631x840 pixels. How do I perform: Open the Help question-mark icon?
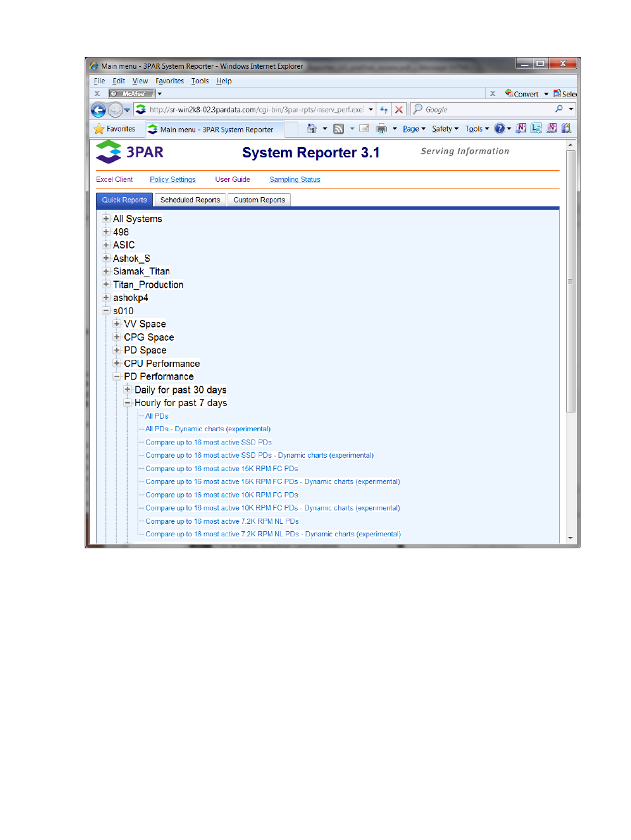(x=499, y=129)
